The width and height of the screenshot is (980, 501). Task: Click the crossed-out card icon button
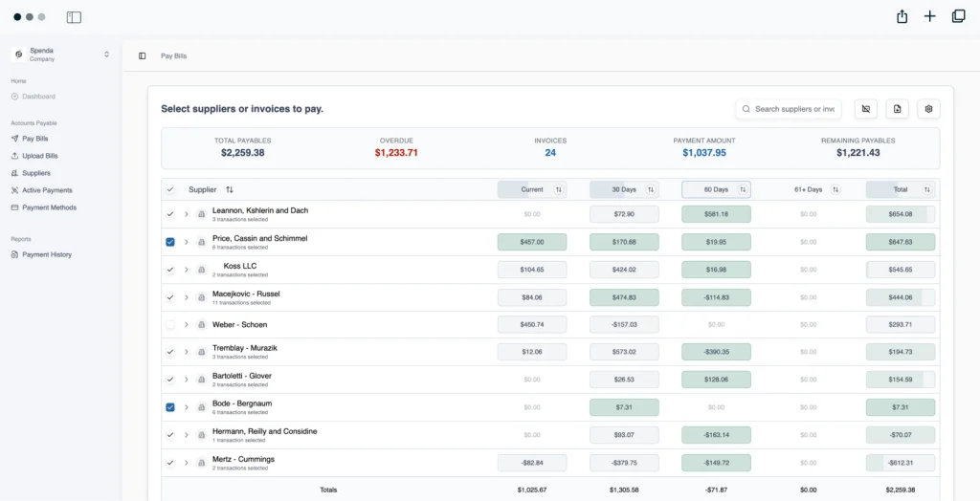pyautogui.click(x=865, y=109)
